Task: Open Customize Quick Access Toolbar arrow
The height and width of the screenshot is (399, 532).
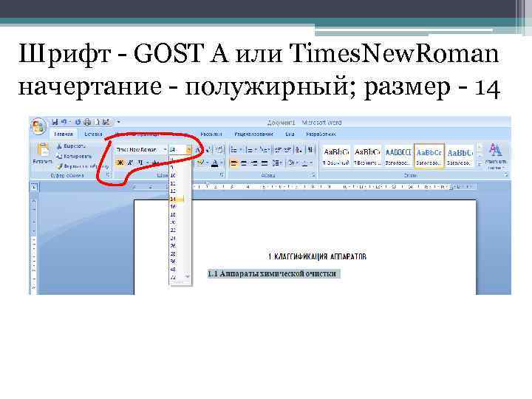Action: coord(118,122)
